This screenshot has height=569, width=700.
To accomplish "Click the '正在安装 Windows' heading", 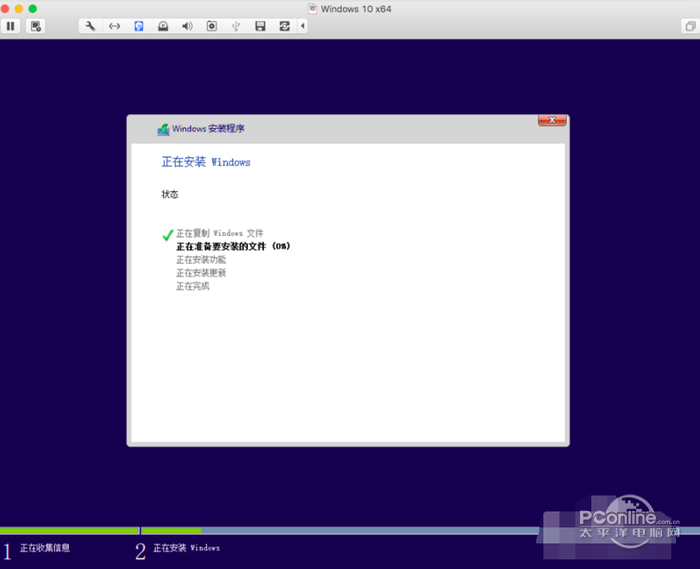I will click(206, 162).
